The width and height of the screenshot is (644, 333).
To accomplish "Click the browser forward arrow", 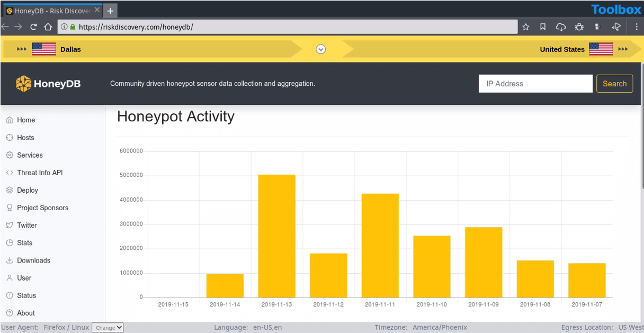I will (19, 26).
